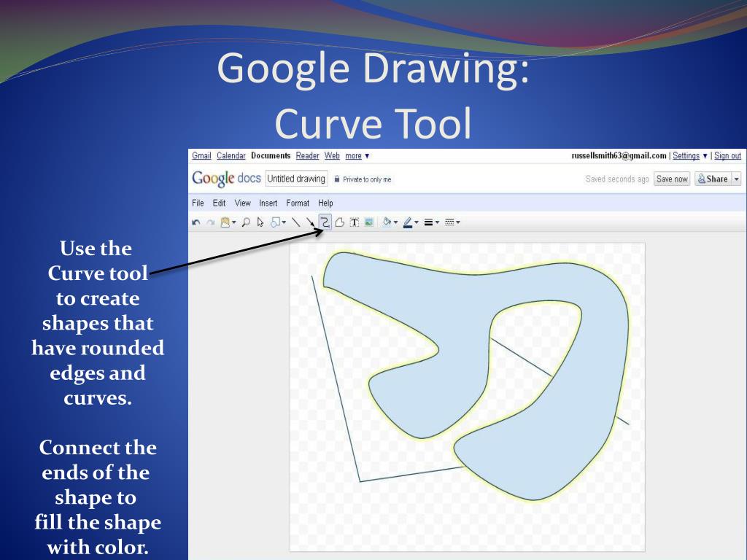Click the Google docs logo
The image size is (747, 560).
coord(226,179)
